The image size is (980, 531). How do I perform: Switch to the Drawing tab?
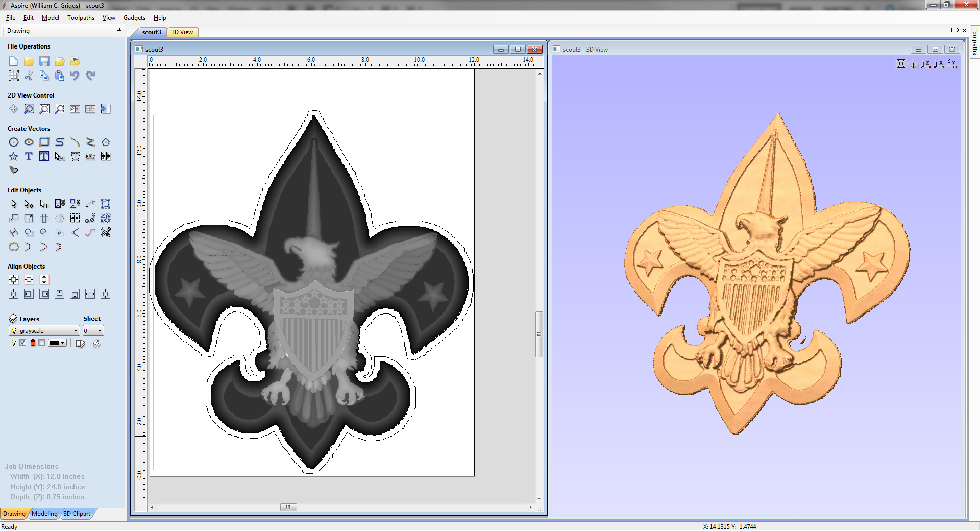(14, 514)
